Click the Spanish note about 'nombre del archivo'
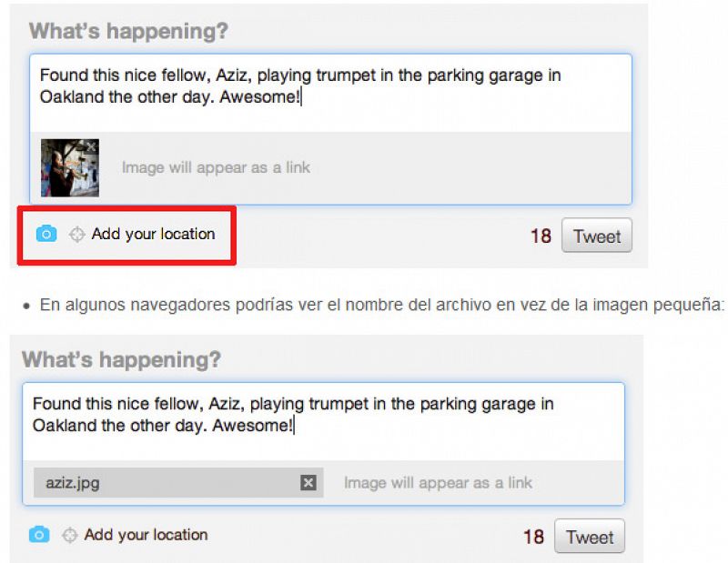This screenshot has height=563, width=728. (381, 305)
